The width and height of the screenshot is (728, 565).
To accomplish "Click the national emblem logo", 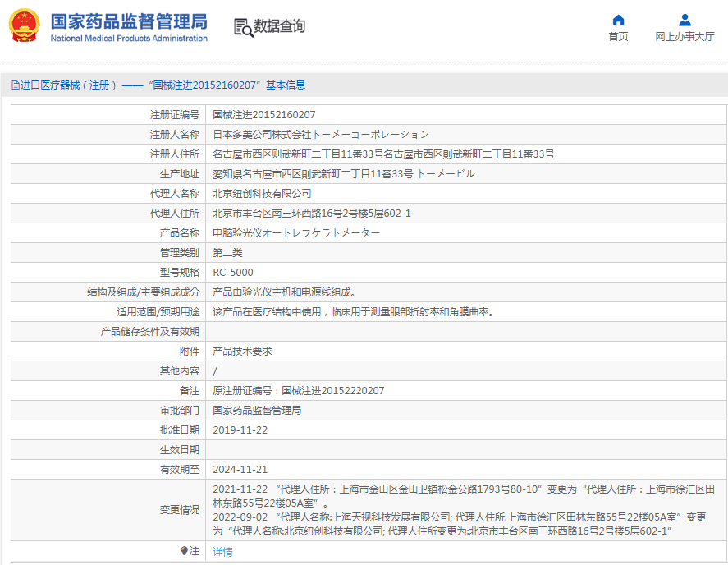I will (25, 26).
